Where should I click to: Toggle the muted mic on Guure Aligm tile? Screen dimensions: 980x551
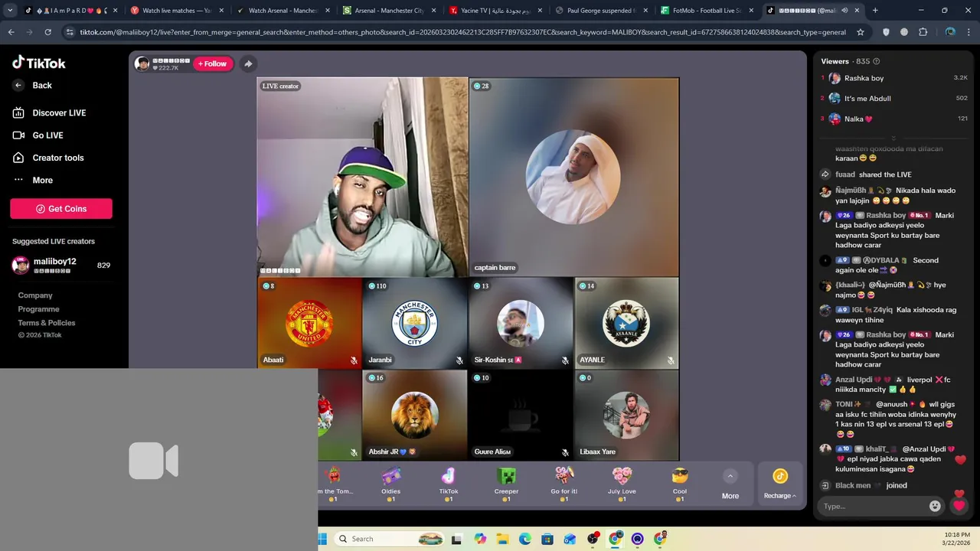point(565,452)
